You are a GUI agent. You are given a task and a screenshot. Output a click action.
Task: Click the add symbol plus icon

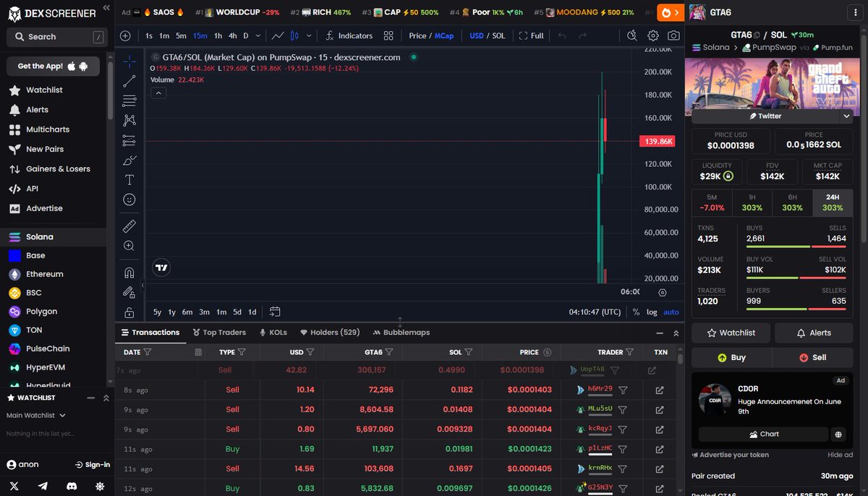125,35
